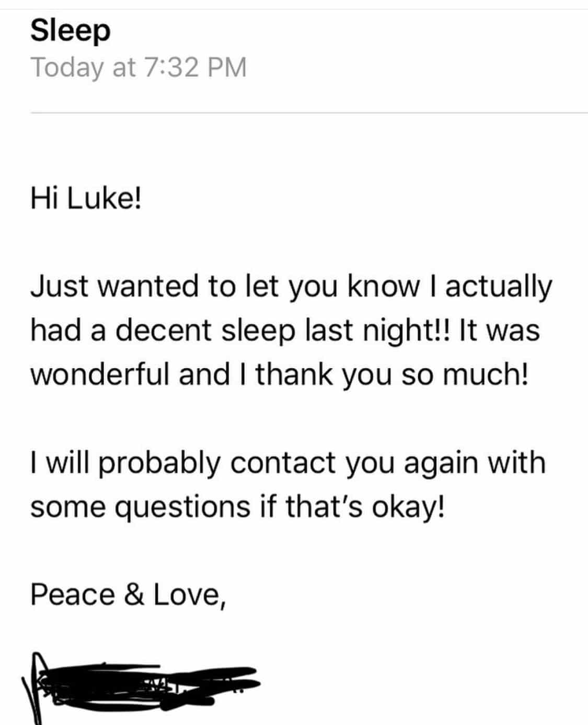Viewport: 588px width, 725px height.
Task: Click the email subject "Sleep"
Action: tap(71, 32)
